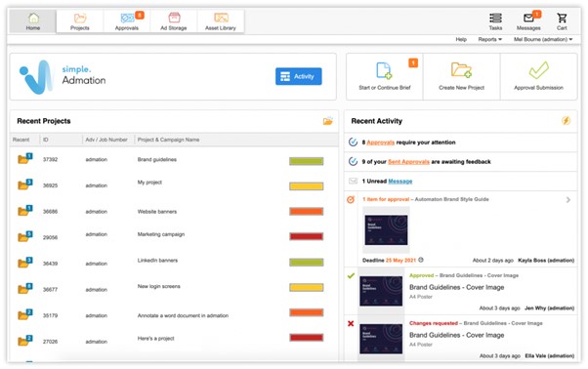Viewport: 588px width, 369px height.
Task: Click the open folder icon in Recent Projects header
Action: 328,121
